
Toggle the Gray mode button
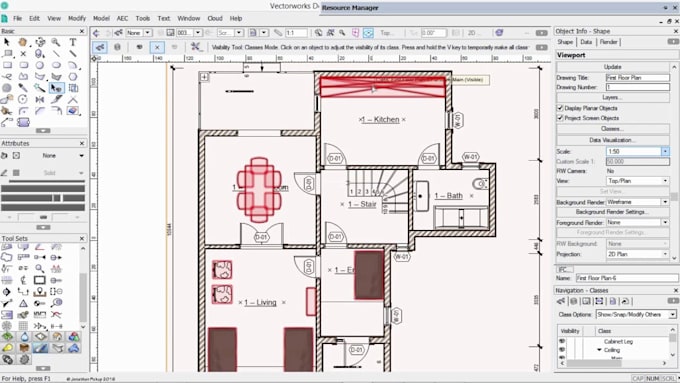[174, 47]
